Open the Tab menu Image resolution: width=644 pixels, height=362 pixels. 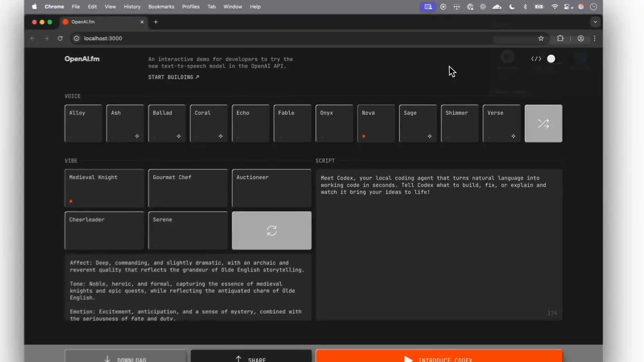tap(211, 6)
